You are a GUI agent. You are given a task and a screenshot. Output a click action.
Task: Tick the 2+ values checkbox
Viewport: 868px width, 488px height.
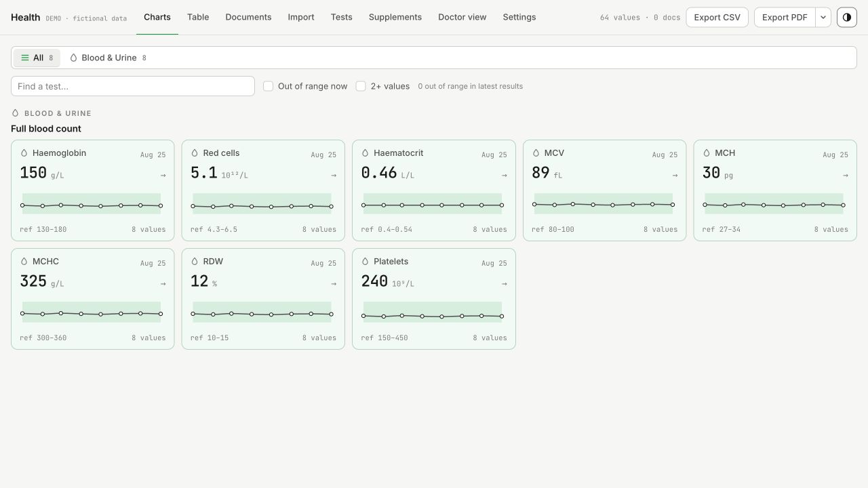(x=361, y=86)
